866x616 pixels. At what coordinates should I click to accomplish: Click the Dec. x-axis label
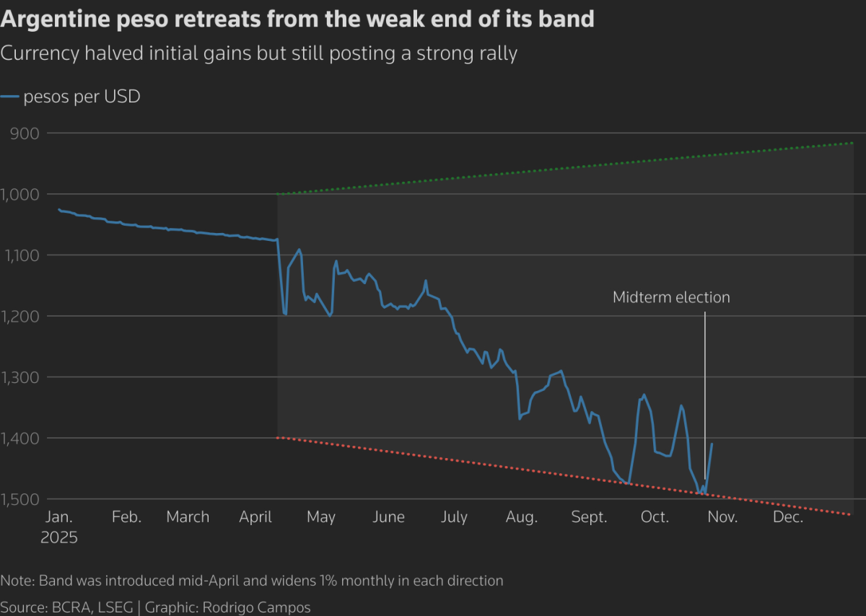pos(788,517)
